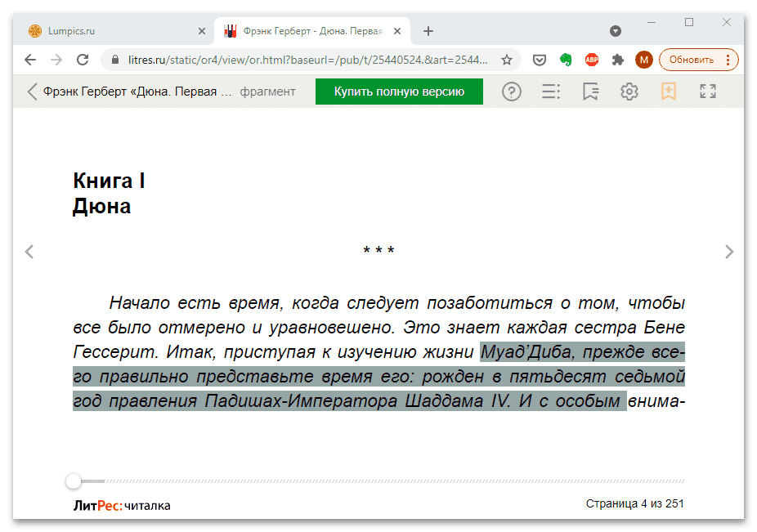Add a bookmark with the orange bookmark icon

(x=669, y=92)
